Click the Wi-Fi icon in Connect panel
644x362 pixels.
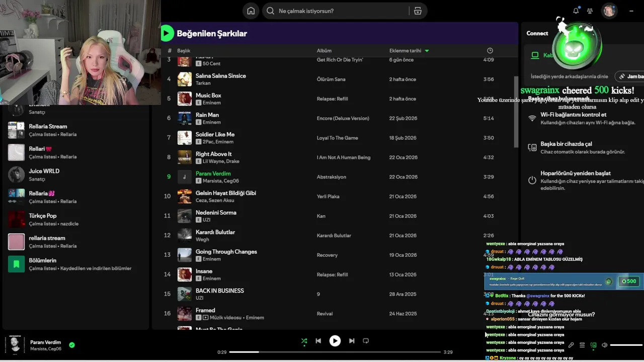point(532,118)
